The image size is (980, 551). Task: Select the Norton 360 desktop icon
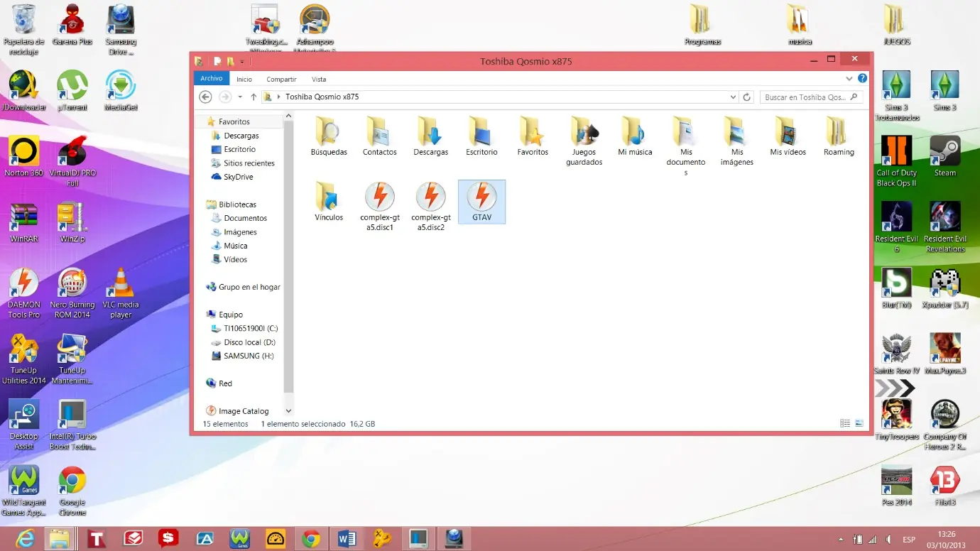click(x=24, y=156)
